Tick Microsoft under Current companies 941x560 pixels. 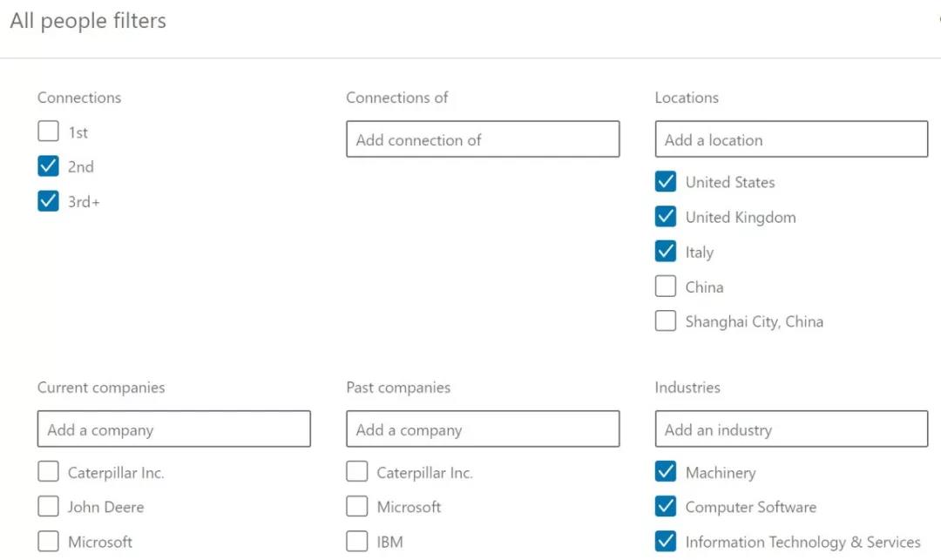click(49, 542)
